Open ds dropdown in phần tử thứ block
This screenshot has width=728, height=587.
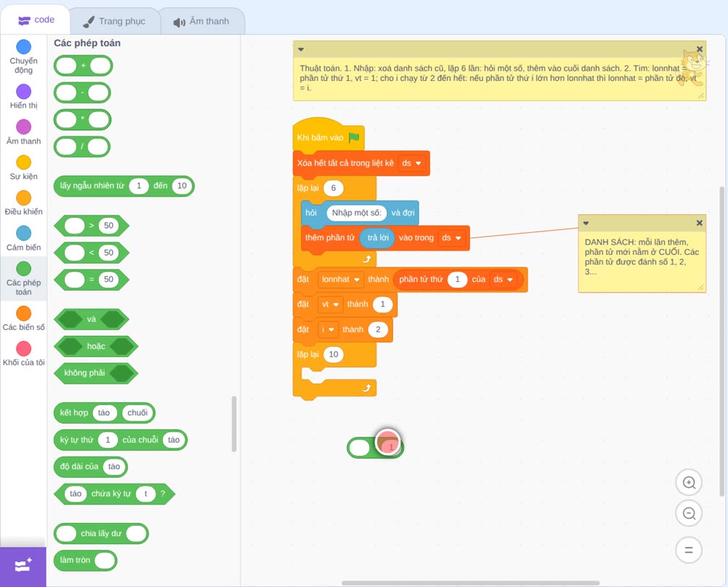503,280
